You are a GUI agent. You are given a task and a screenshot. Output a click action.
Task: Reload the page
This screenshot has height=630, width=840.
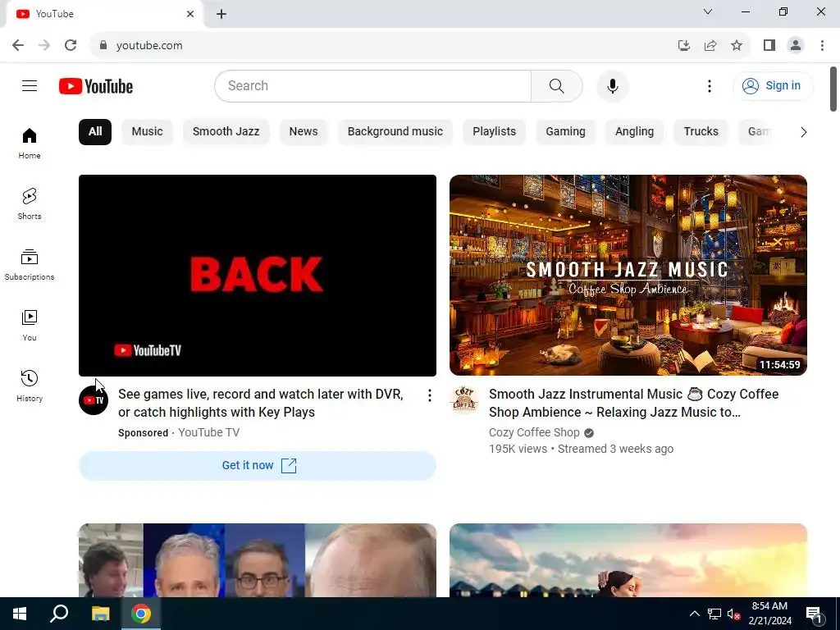(71, 45)
